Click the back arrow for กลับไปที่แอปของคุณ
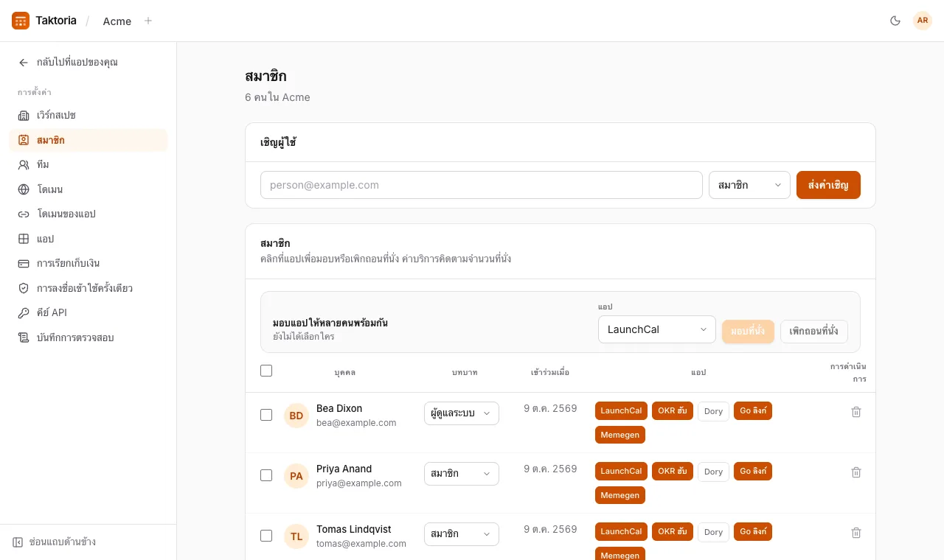 (x=24, y=63)
